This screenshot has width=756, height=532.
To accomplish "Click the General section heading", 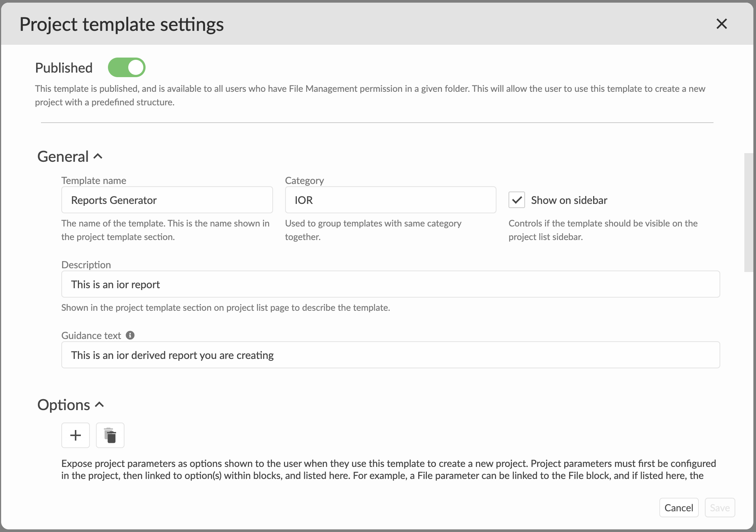I will [x=63, y=157].
